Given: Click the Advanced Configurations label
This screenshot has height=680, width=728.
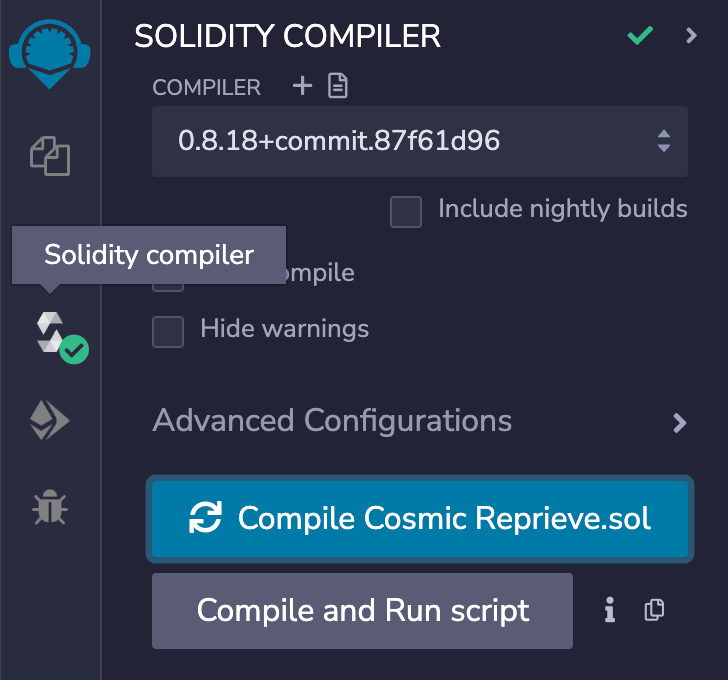Looking at the screenshot, I should [332, 420].
